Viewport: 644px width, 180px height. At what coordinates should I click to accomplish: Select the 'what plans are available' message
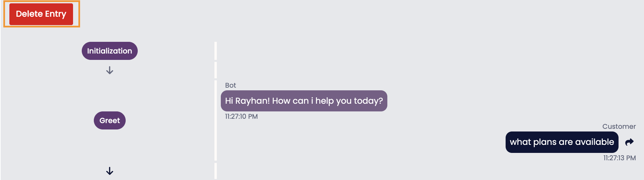pyautogui.click(x=562, y=142)
